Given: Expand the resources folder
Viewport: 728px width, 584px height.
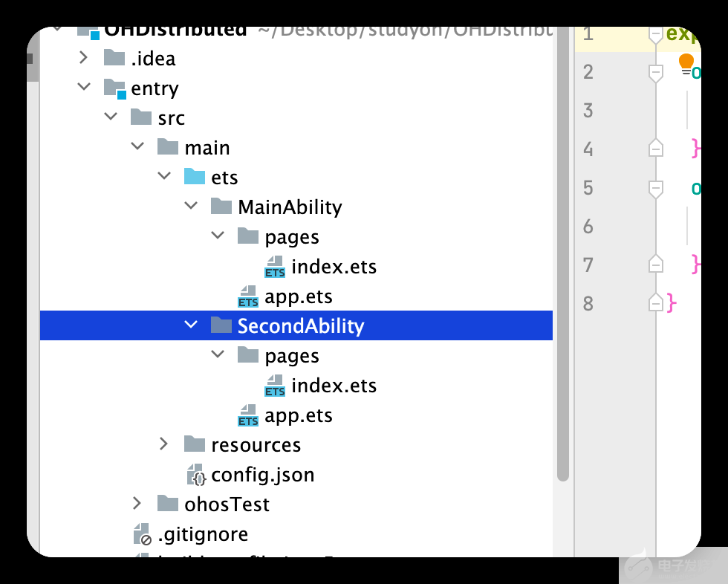Looking at the screenshot, I should [163, 444].
